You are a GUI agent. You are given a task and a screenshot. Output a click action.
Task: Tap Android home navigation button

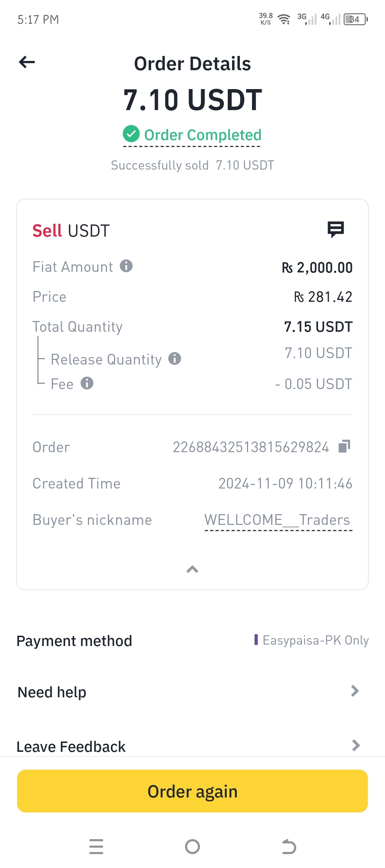pyautogui.click(x=192, y=847)
